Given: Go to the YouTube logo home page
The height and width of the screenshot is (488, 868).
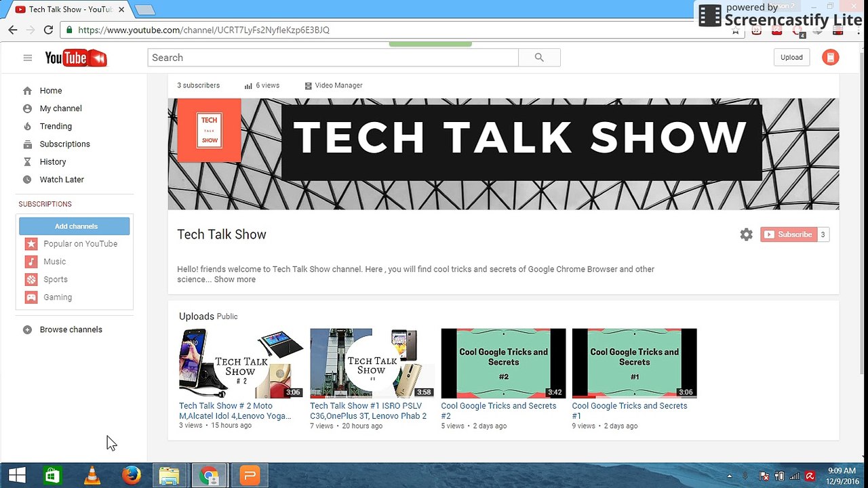Looking at the screenshot, I should click(x=76, y=58).
